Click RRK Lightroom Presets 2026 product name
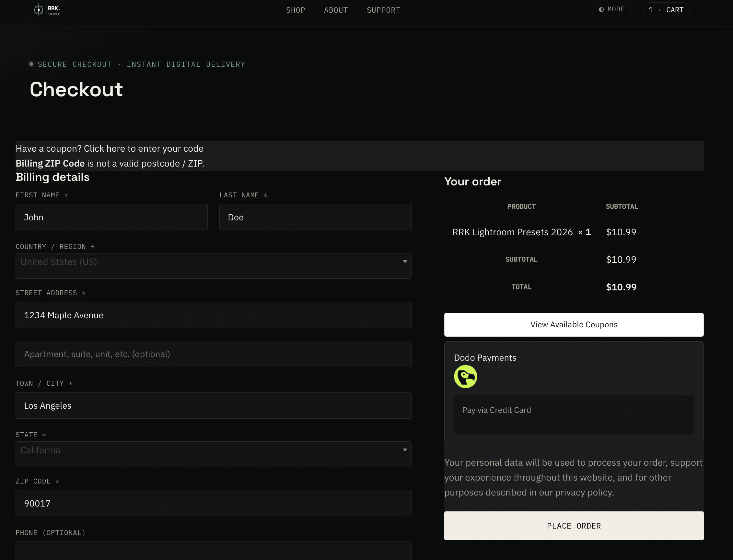This screenshot has width=733, height=560. point(512,232)
